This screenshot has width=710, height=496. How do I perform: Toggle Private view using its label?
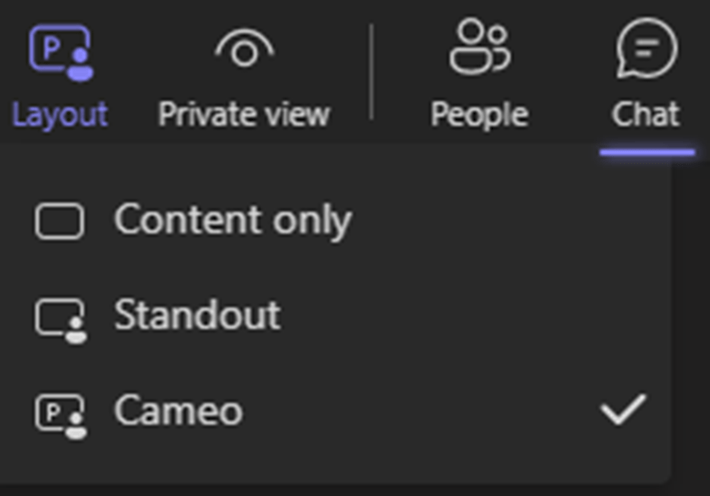[x=244, y=114]
